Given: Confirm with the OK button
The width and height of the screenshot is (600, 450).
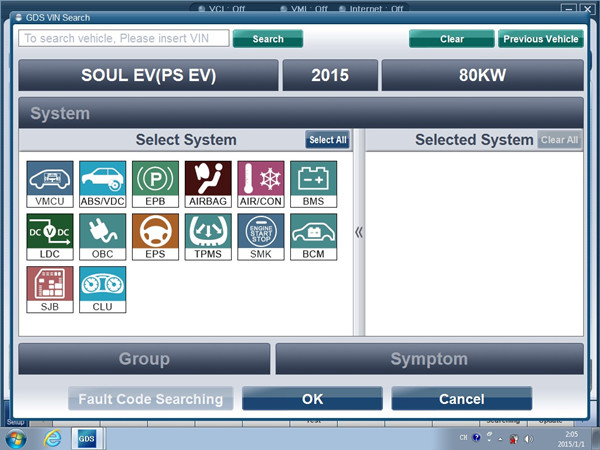Looking at the screenshot, I should [312, 399].
